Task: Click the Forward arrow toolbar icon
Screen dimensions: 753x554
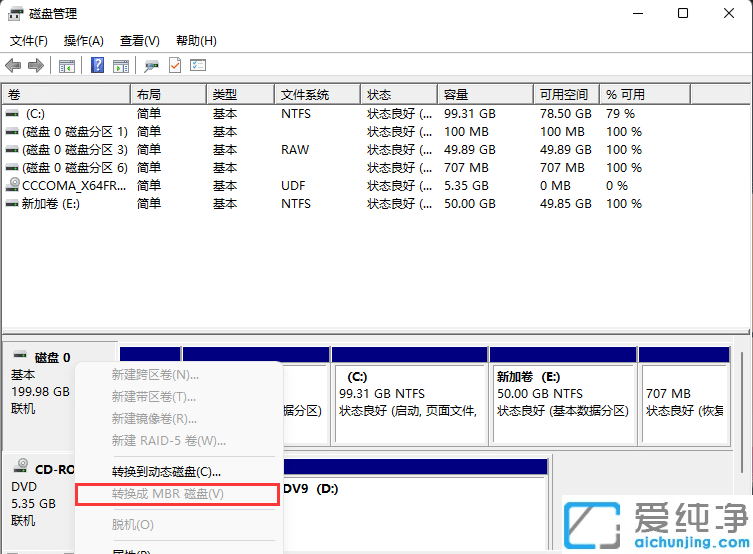Action: tap(36, 65)
